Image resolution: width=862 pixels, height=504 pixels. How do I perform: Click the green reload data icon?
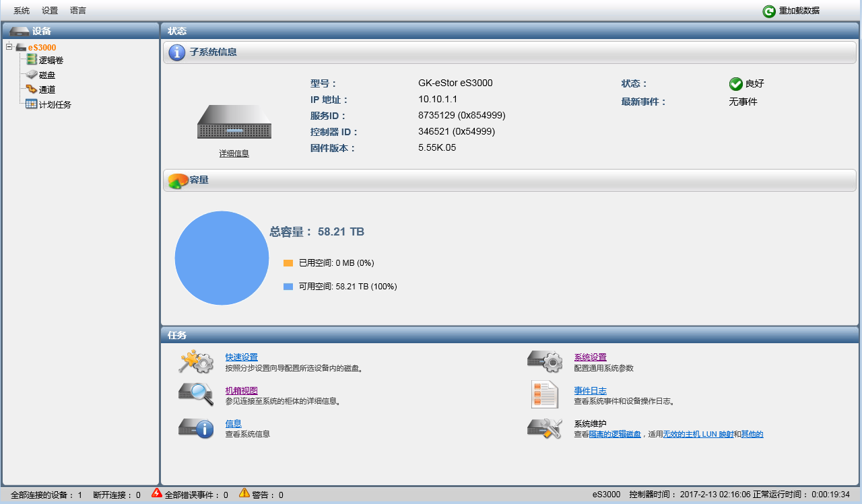click(x=769, y=11)
